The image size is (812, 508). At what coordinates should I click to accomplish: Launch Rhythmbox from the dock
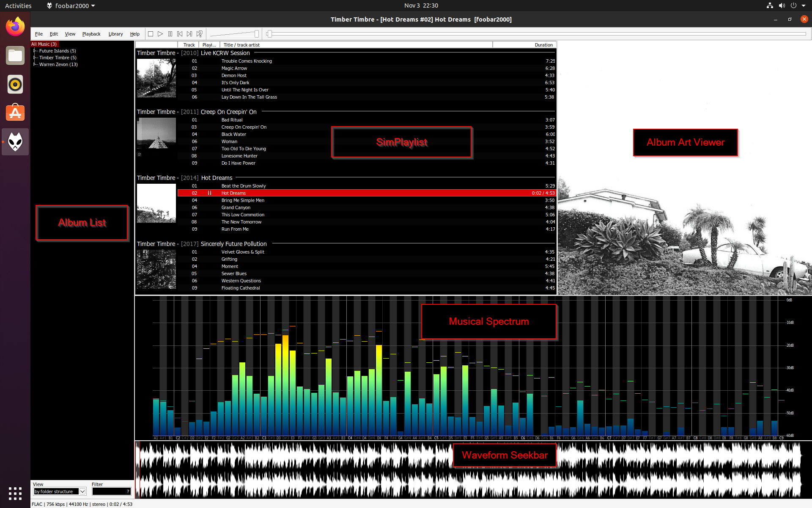coord(15,84)
